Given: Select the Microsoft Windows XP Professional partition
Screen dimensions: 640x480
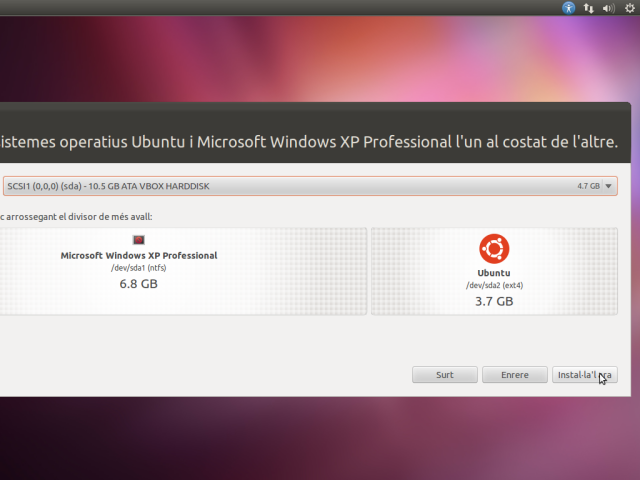Looking at the screenshot, I should pyautogui.click(x=183, y=271).
